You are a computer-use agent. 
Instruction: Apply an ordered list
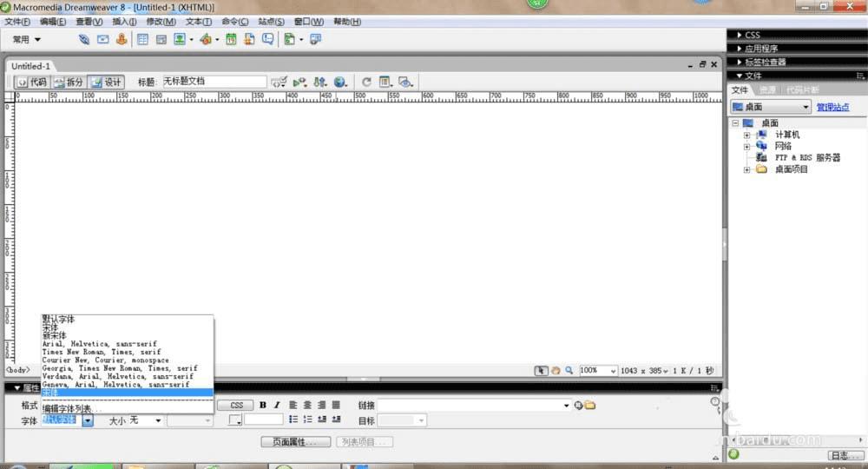(308, 419)
